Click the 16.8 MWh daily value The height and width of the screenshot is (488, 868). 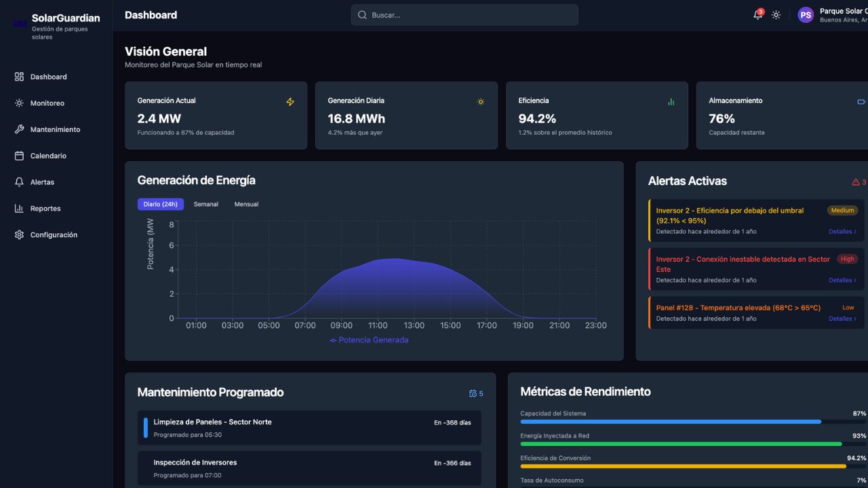click(357, 119)
